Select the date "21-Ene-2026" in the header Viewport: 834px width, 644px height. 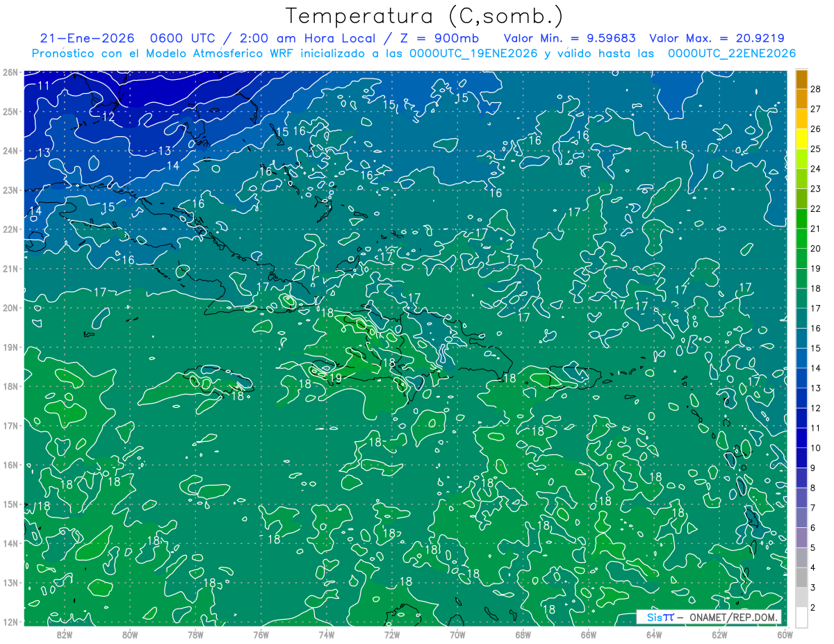[88, 38]
